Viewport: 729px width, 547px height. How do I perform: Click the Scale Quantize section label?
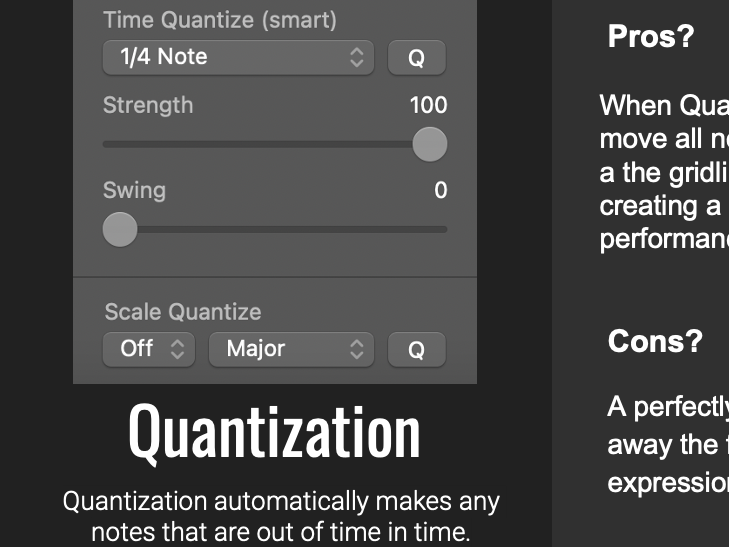point(183,312)
